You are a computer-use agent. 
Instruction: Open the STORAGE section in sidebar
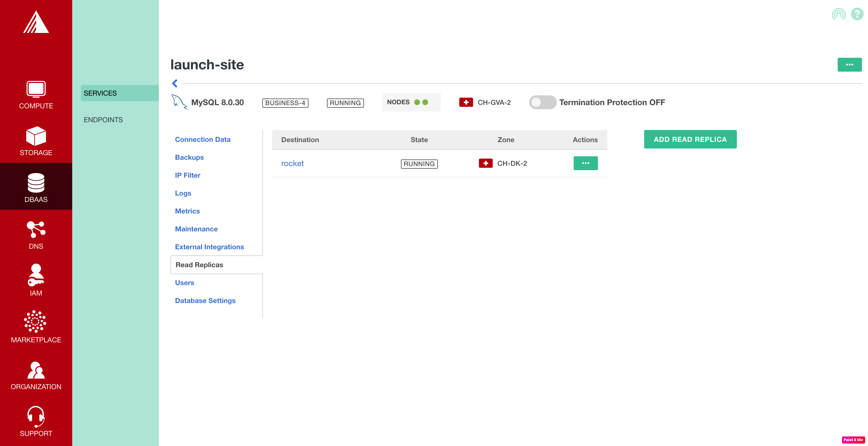pyautogui.click(x=36, y=142)
